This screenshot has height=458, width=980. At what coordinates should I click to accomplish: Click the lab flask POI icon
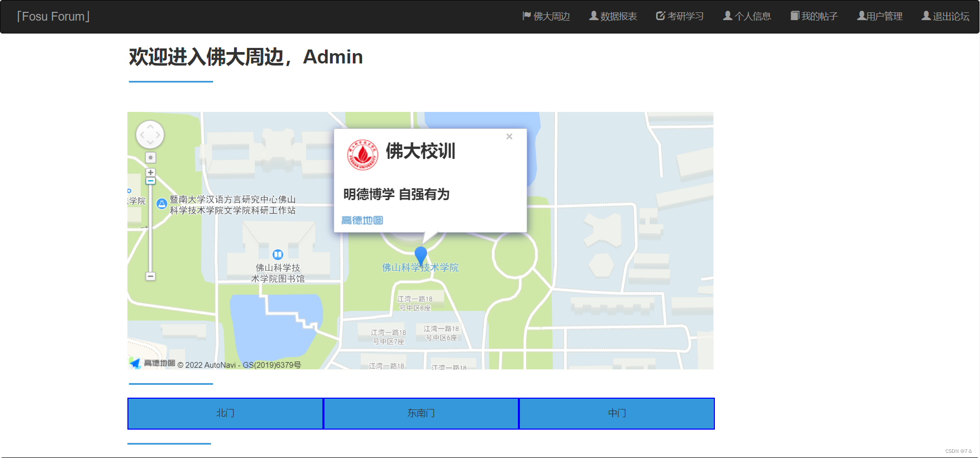pos(161,203)
